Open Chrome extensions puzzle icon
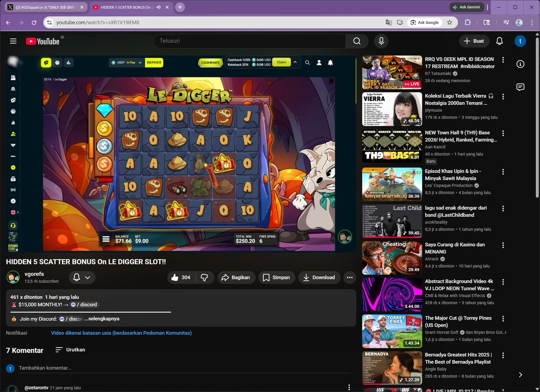 467,23
